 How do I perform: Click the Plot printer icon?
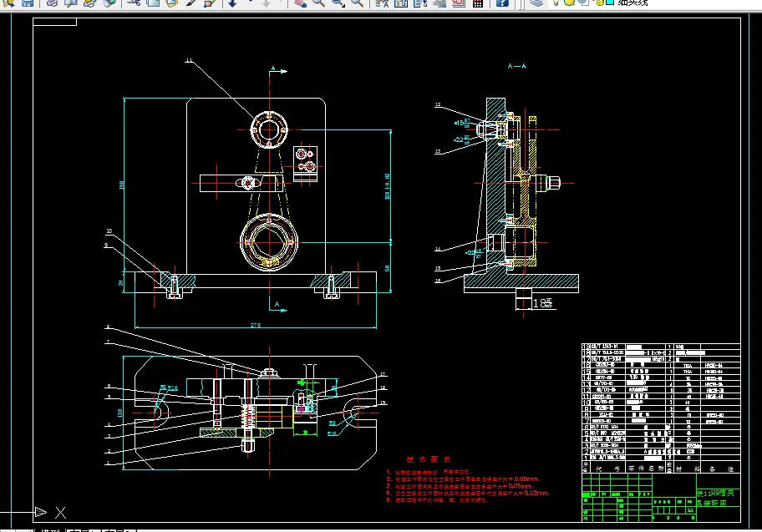[52, 3]
